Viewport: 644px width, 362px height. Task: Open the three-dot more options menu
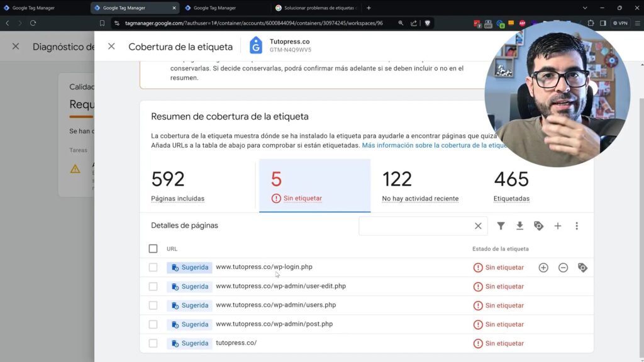577,226
